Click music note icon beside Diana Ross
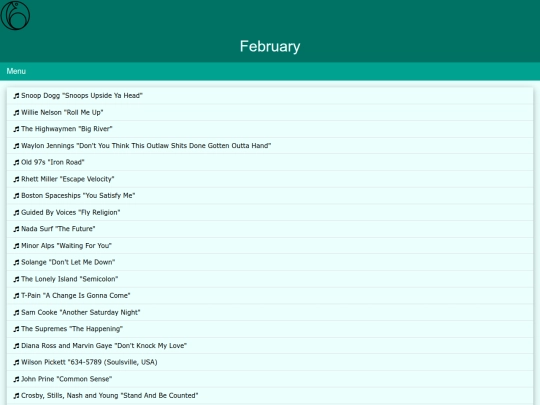Viewport: 540px width, 405px height. coord(16,346)
